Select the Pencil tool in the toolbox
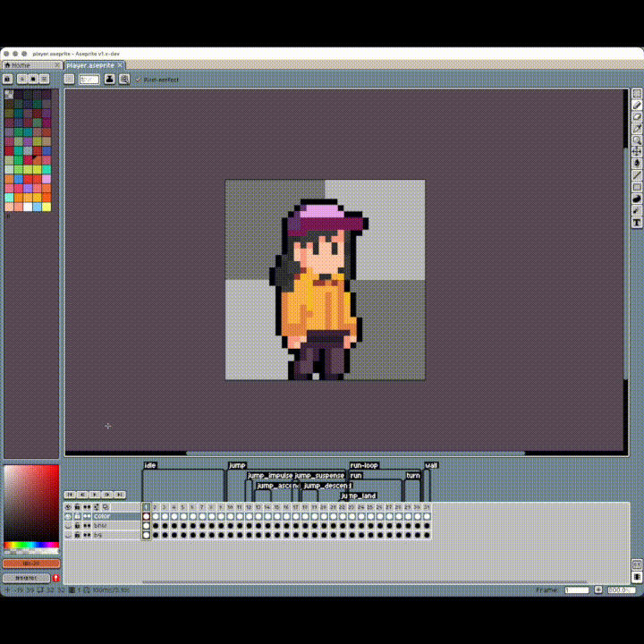 point(637,106)
